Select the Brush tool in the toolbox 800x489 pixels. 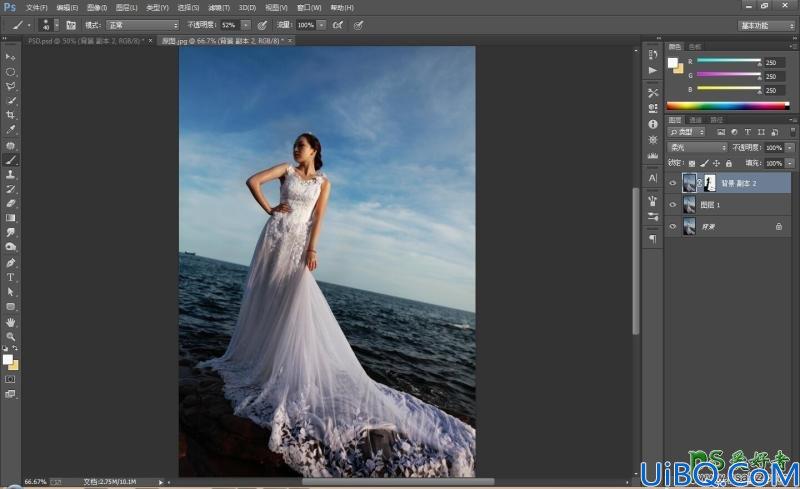click(10, 160)
